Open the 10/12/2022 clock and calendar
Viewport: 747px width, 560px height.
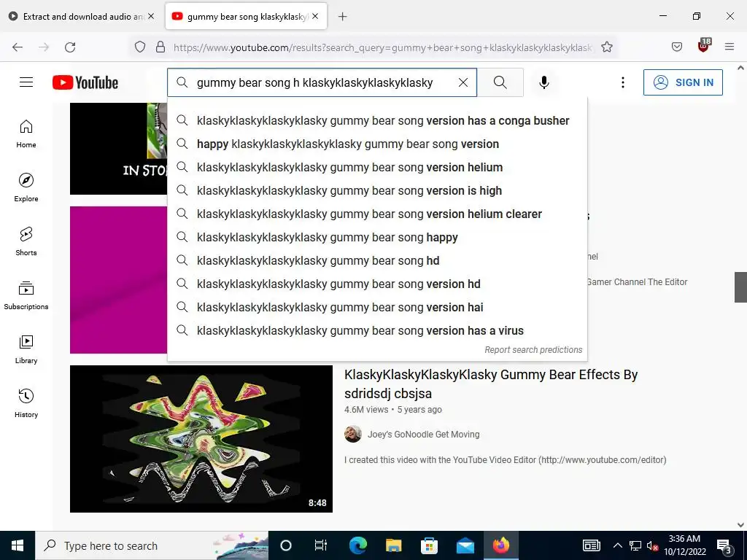[684, 545]
